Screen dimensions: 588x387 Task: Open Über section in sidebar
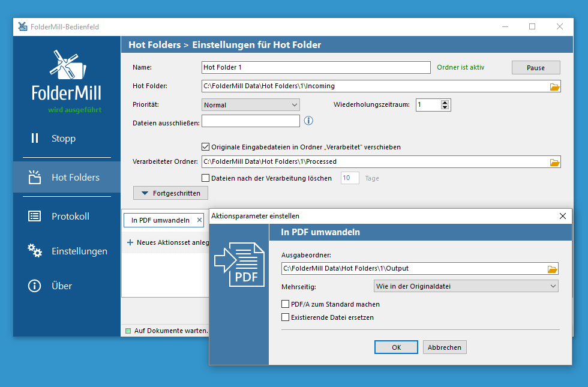[x=67, y=286]
